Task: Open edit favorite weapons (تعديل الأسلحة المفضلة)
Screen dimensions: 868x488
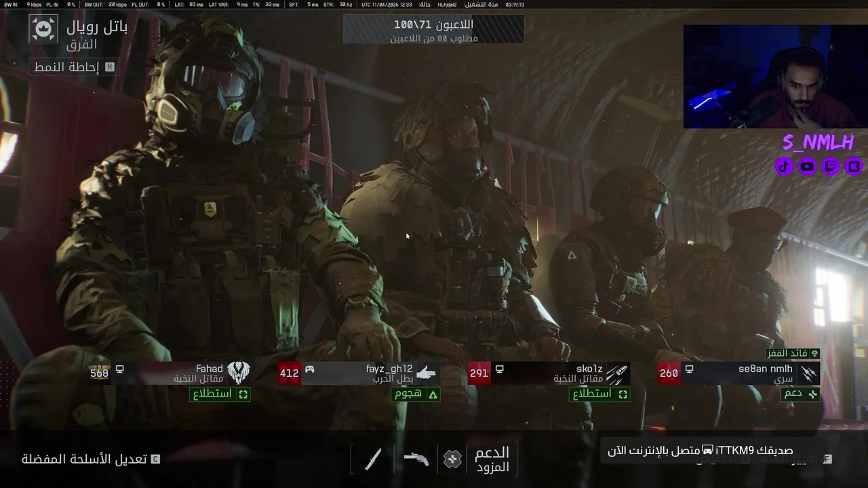Action: pyautogui.click(x=90, y=459)
